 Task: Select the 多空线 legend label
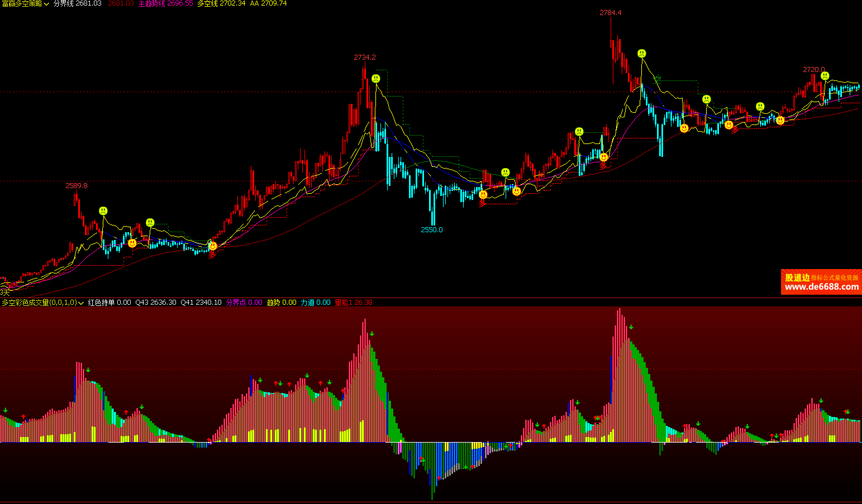(x=207, y=3)
